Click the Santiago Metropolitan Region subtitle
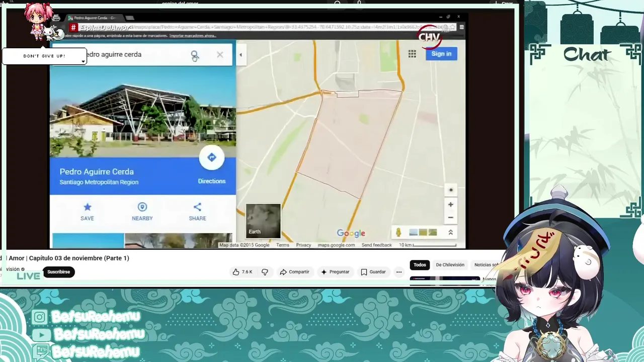 99,182
